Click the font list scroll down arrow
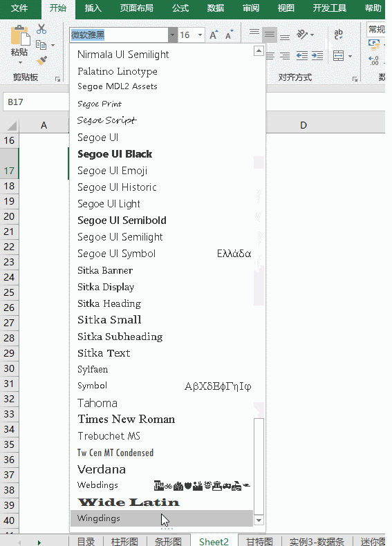392x546 pixels. coord(259,520)
